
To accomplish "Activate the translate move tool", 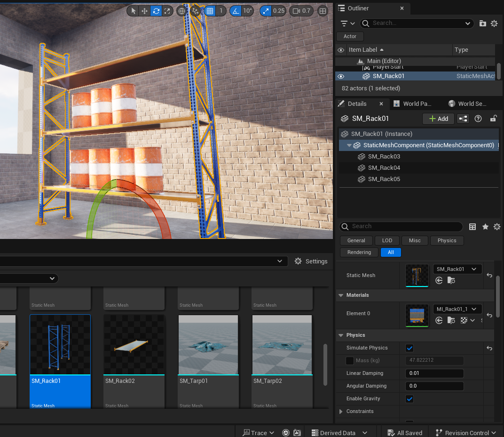I will tap(145, 11).
